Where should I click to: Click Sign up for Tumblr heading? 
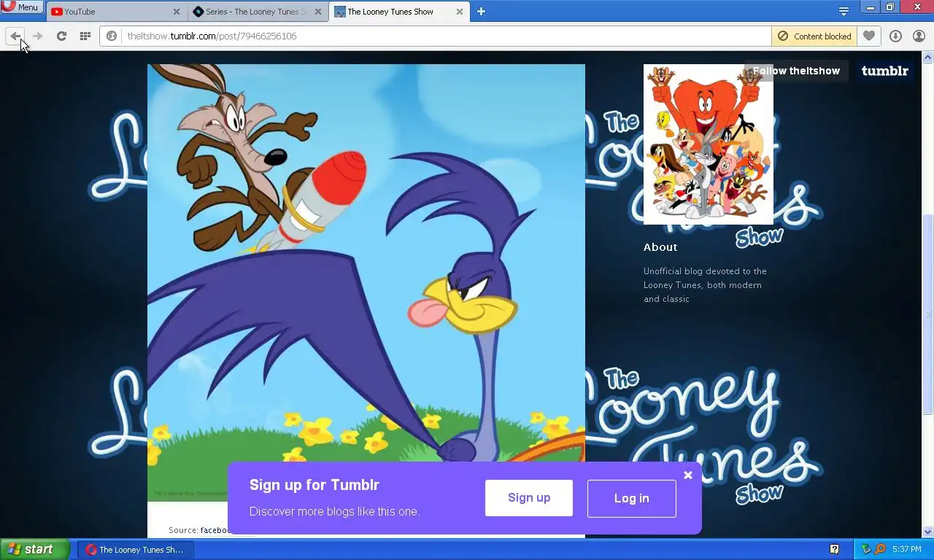point(314,485)
